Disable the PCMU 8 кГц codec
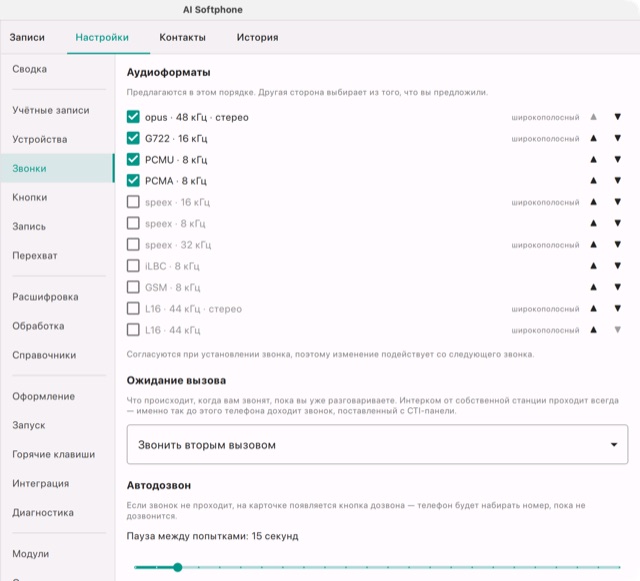 pos(133,160)
